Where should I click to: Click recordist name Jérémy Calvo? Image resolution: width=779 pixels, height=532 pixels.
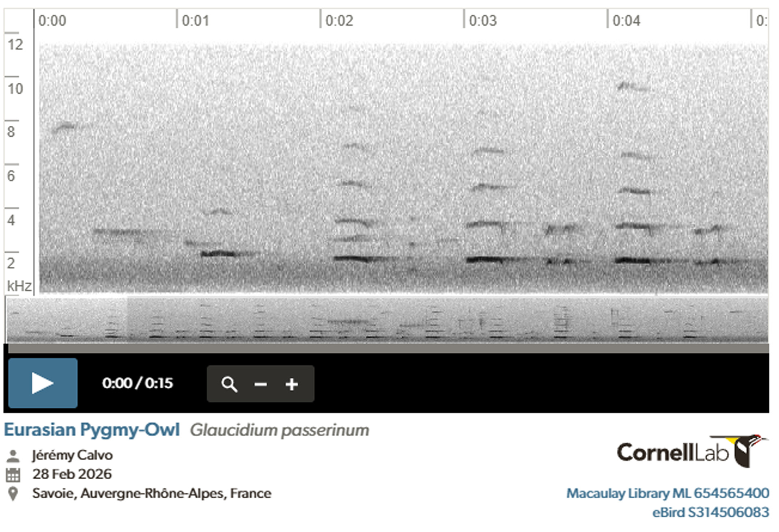[x=73, y=455]
